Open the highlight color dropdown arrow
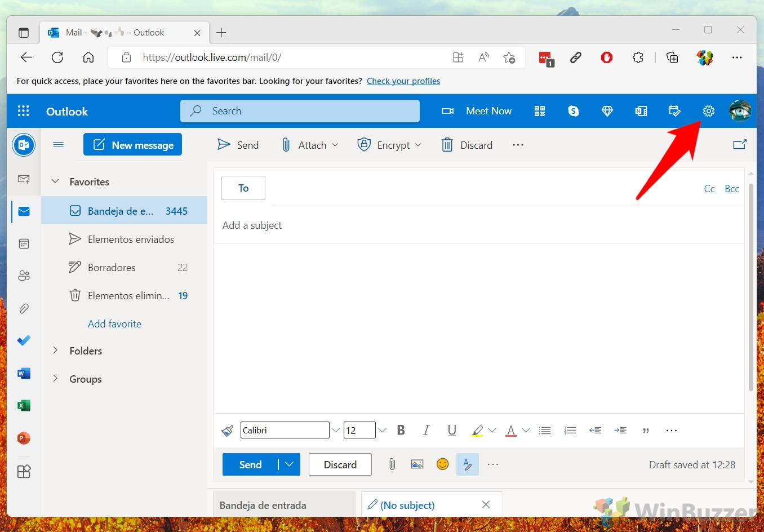764x532 pixels. [492, 431]
